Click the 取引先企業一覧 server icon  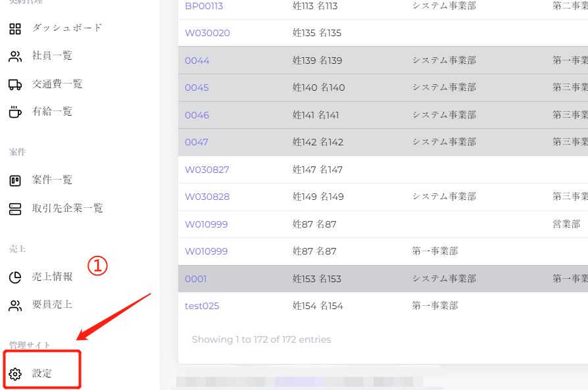(x=15, y=208)
